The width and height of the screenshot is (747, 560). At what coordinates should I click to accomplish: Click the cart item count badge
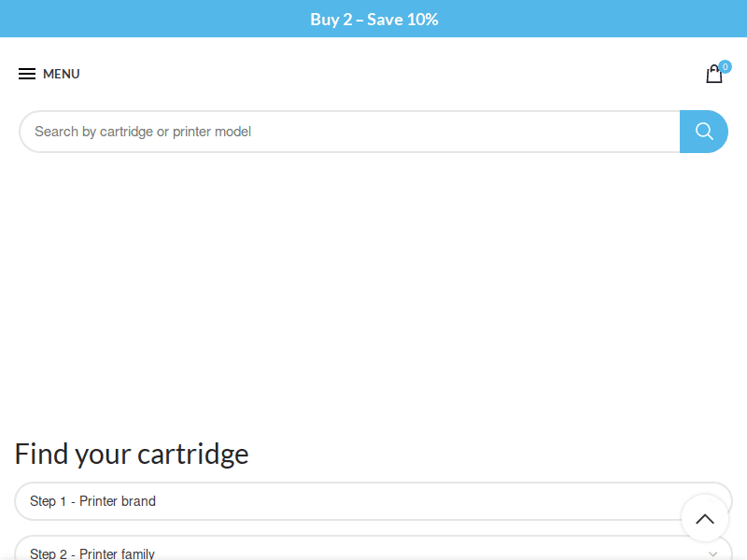(x=725, y=66)
